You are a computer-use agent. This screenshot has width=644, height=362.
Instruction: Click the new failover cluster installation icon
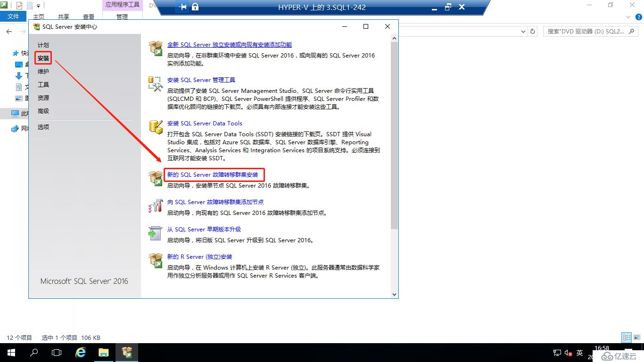point(156,178)
